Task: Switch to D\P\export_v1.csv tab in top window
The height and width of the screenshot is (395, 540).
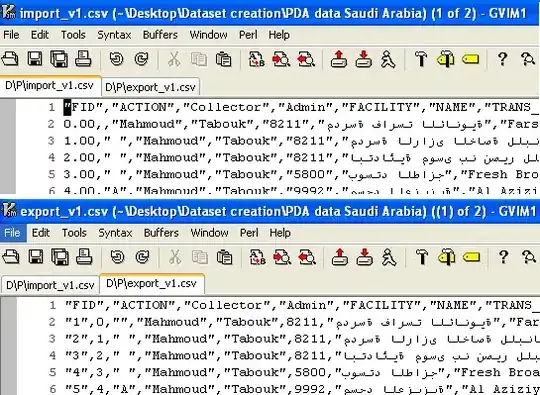Action: pos(150,87)
